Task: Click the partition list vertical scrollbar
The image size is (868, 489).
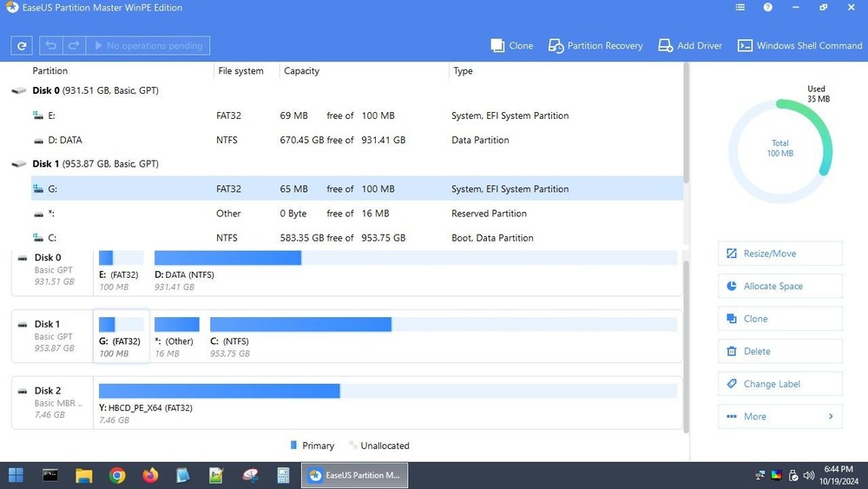Action: (x=687, y=123)
